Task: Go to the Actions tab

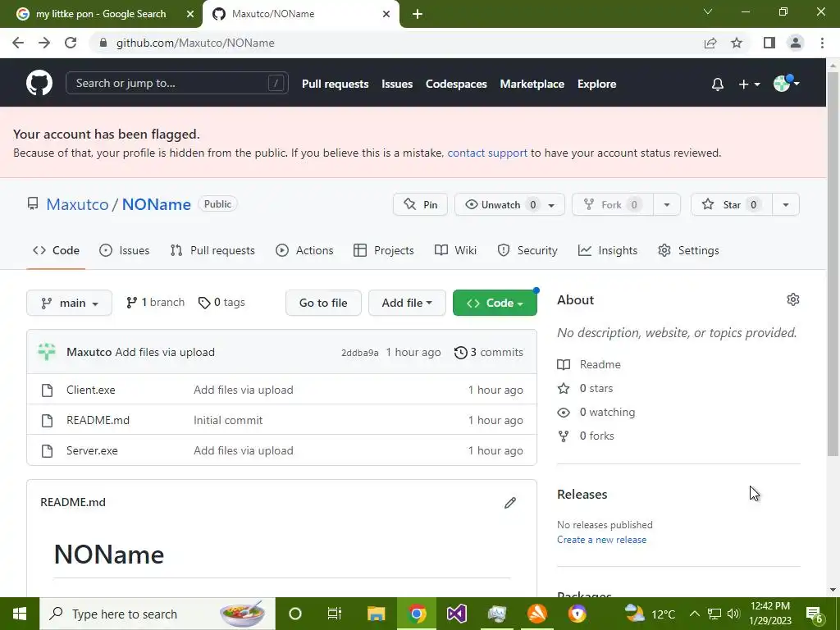Action: pos(304,250)
